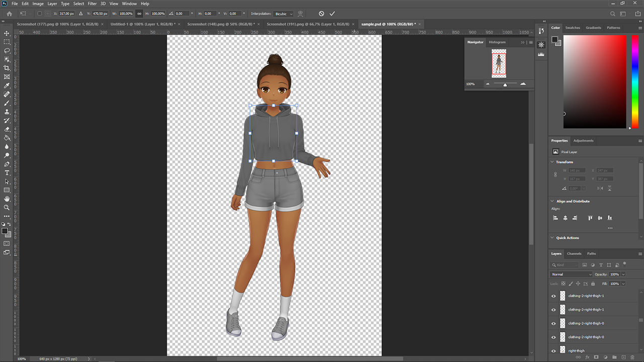The image size is (644, 362).
Task: Click the search icon at top right
Action: [612, 14]
